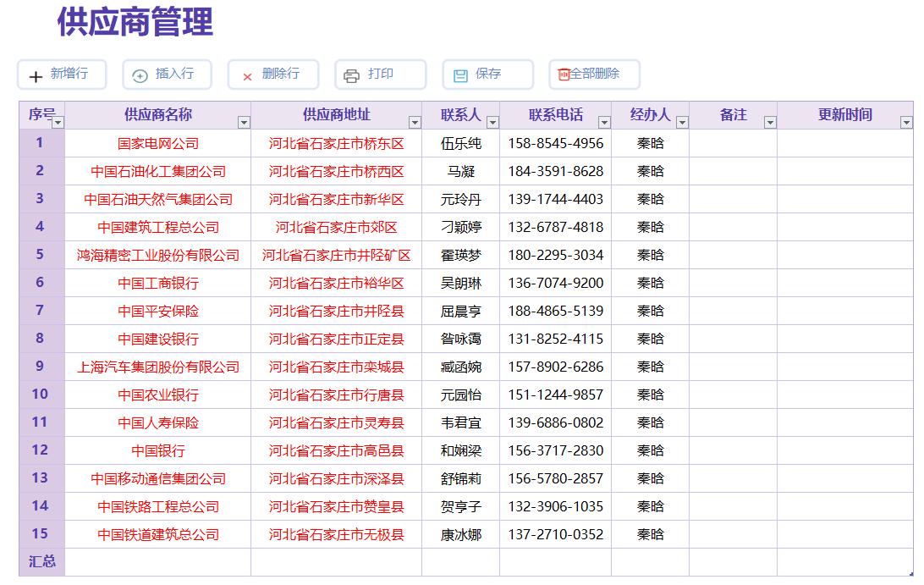
Task: Select the 鸿海精密工业股份有限公司 cell
Action: click(158, 256)
